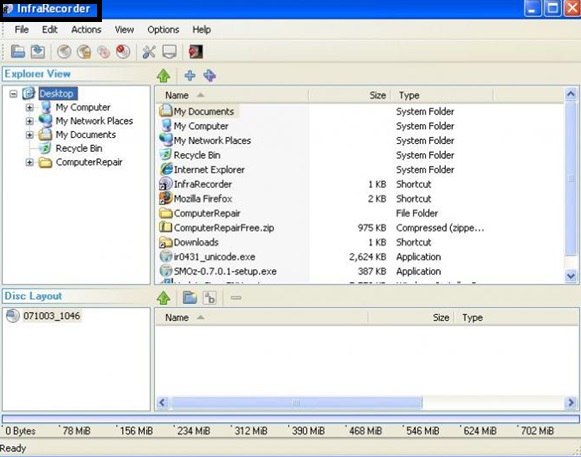Click the purple plus Add all icon
The image size is (581, 457).
coord(210,76)
